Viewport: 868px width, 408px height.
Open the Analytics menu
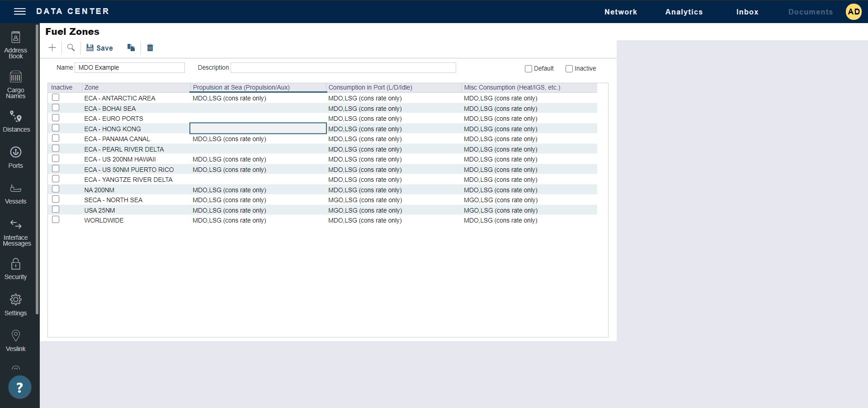(684, 12)
